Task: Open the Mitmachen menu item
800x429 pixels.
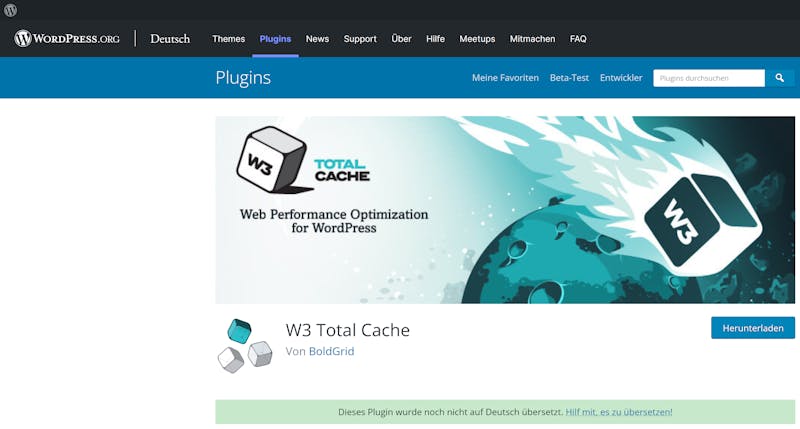Action: [532, 39]
